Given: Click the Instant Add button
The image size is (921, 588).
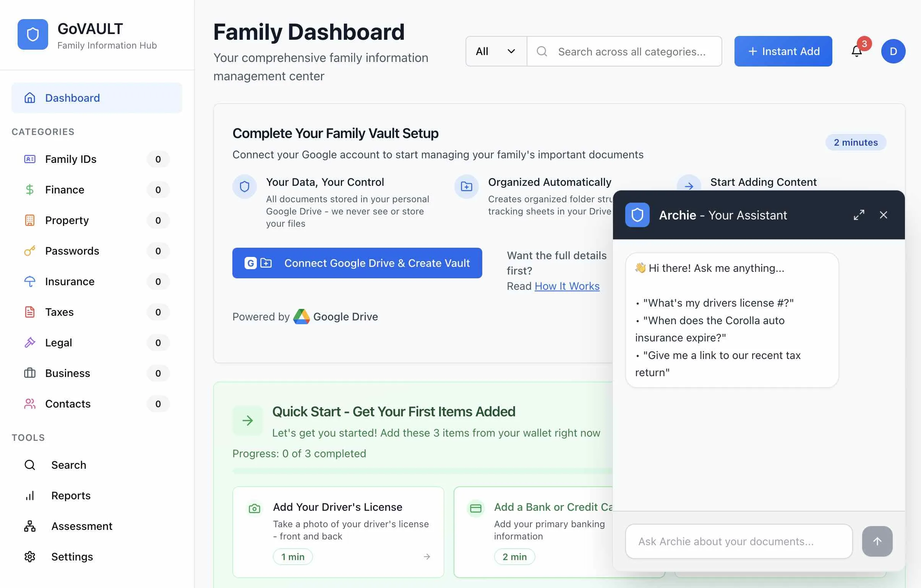Looking at the screenshot, I should [783, 51].
